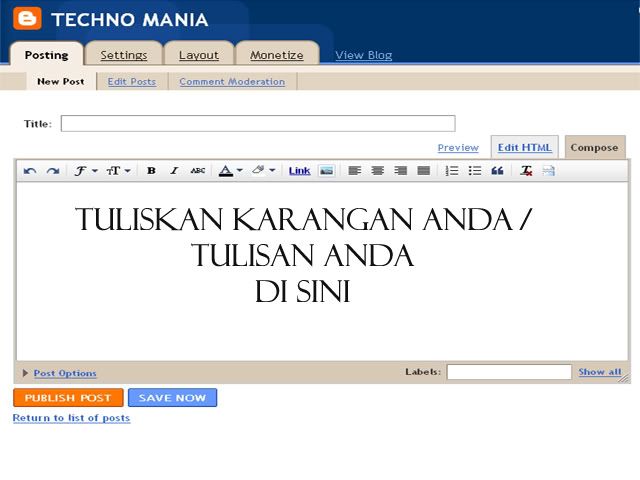Align text to the left
Screen dimensions: 640x480
pyautogui.click(x=355, y=171)
